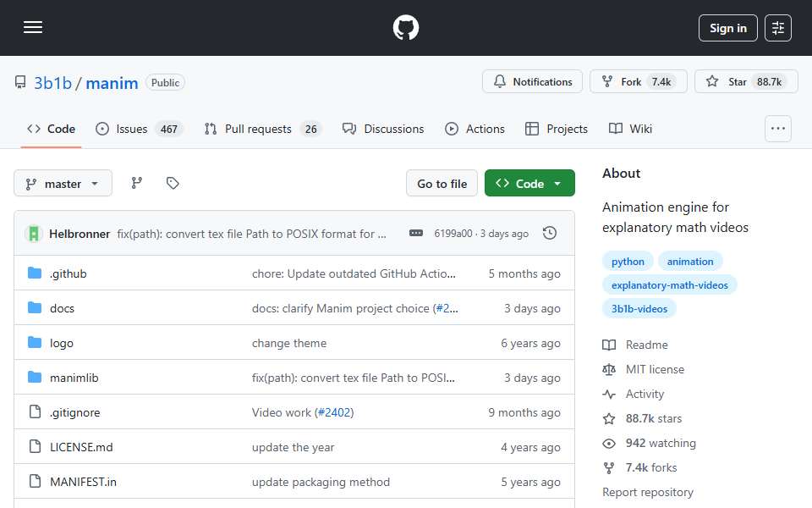Open the .gitignore file
This screenshot has height=508, width=812.
click(x=75, y=412)
